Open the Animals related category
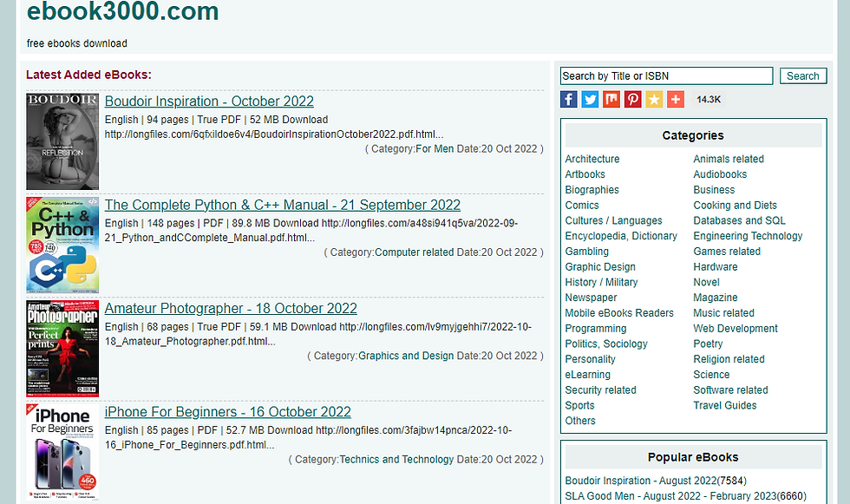850x504 pixels. pos(729,159)
